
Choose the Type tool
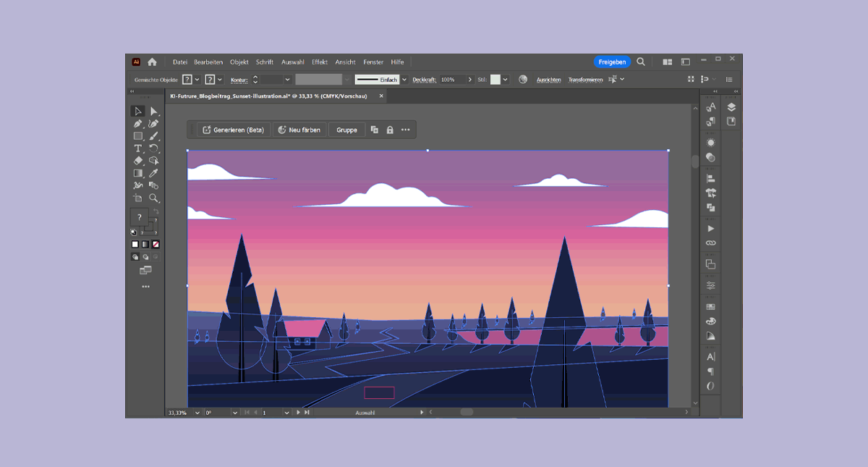137,148
